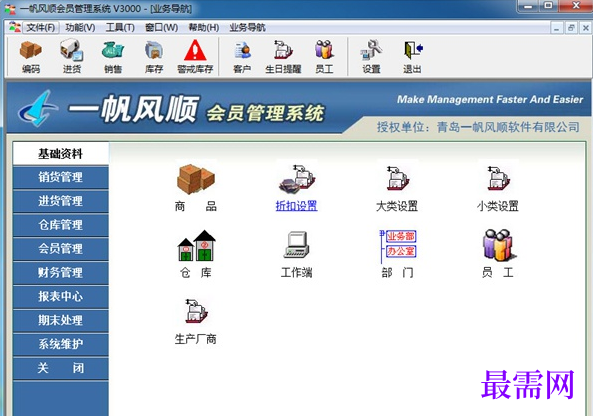593x416 pixels.
Task: Open the 功能(V) menu
Action: click(80, 28)
